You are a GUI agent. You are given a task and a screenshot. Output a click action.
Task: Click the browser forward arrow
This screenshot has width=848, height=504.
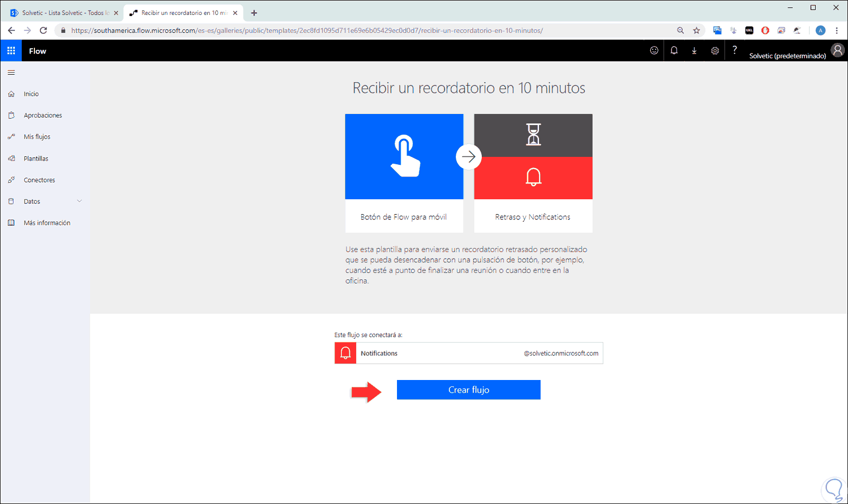[28, 30]
